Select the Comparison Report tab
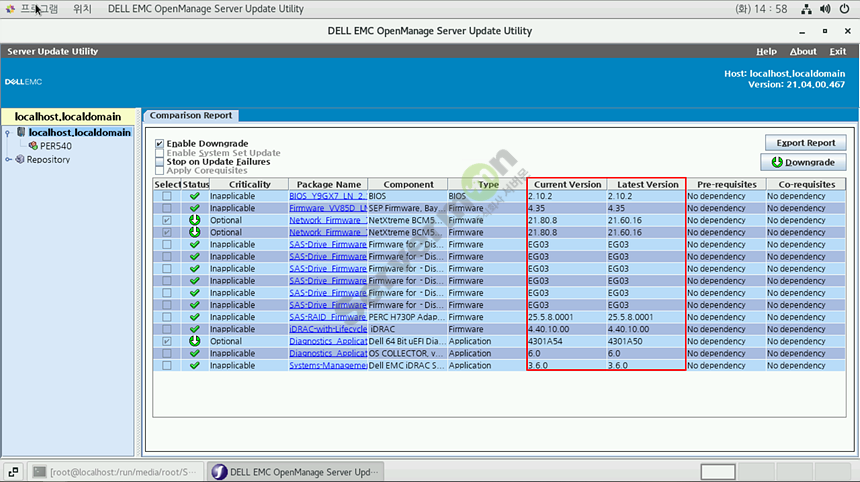Image resolution: width=860 pixels, height=482 pixels. coord(191,115)
